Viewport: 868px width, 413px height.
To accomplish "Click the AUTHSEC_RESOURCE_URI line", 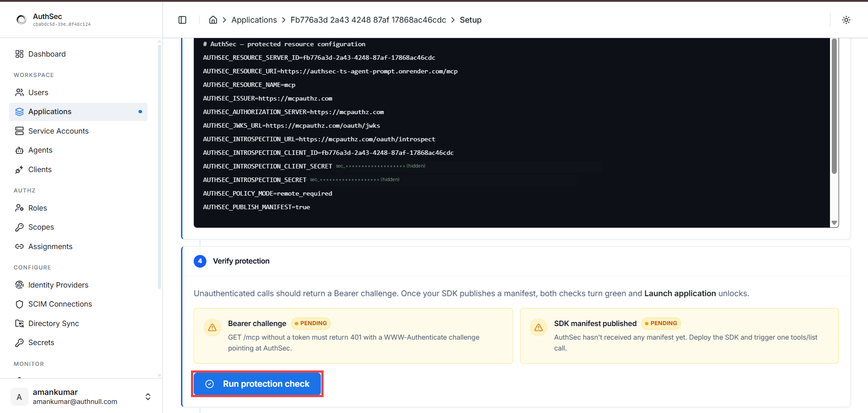I will (x=330, y=71).
